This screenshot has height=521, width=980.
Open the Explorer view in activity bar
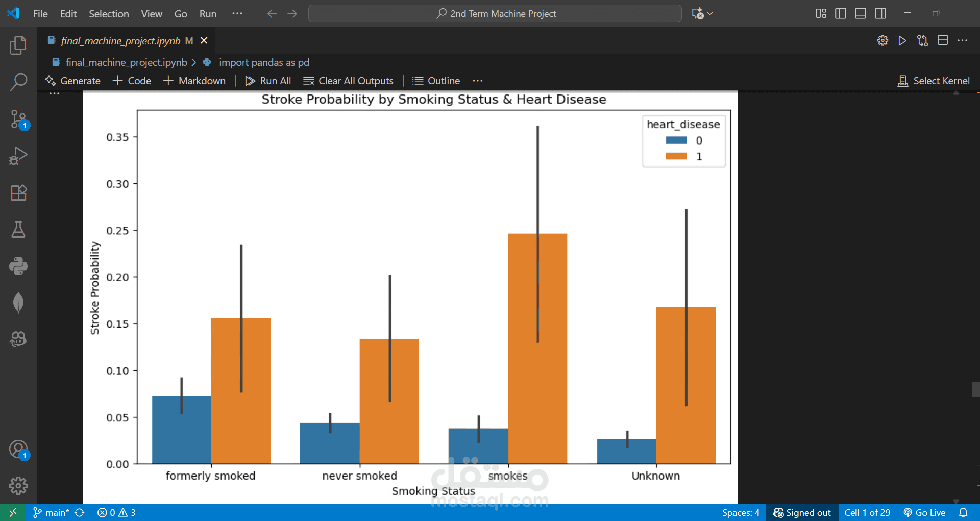pyautogui.click(x=18, y=45)
